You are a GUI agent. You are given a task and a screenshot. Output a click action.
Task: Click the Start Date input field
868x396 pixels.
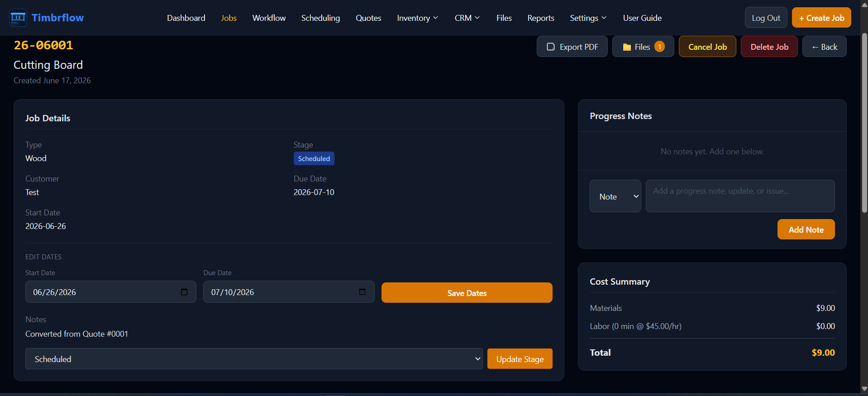pos(110,292)
